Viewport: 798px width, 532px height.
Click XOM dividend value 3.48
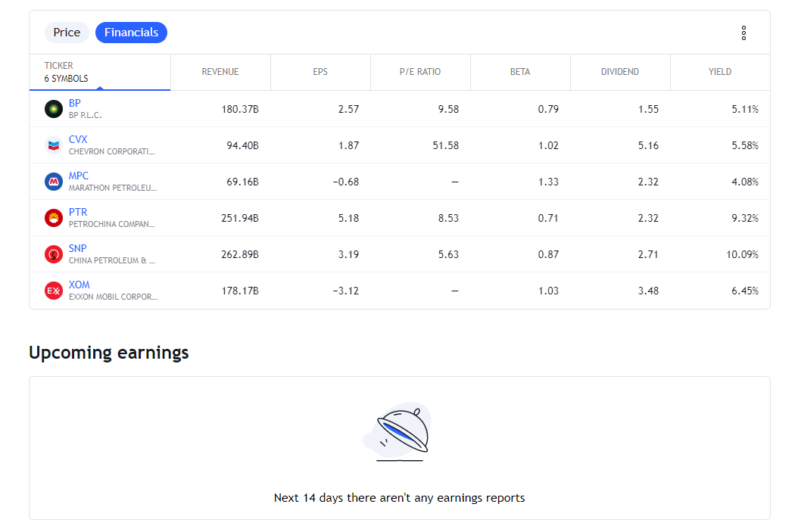point(648,291)
